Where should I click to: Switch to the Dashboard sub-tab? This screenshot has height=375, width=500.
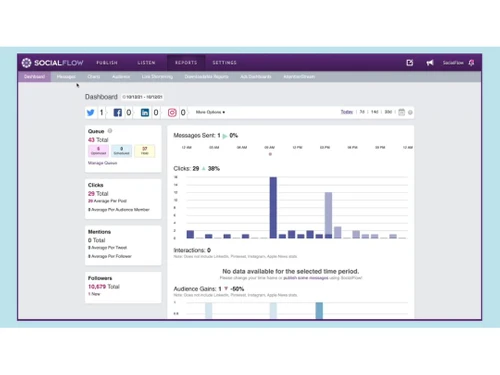pyautogui.click(x=34, y=77)
